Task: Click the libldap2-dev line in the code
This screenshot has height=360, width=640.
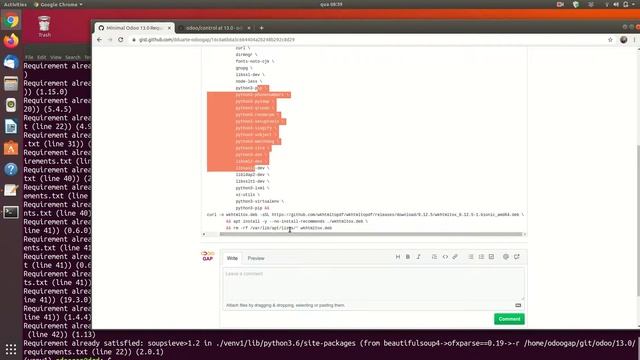Action: click(252, 175)
